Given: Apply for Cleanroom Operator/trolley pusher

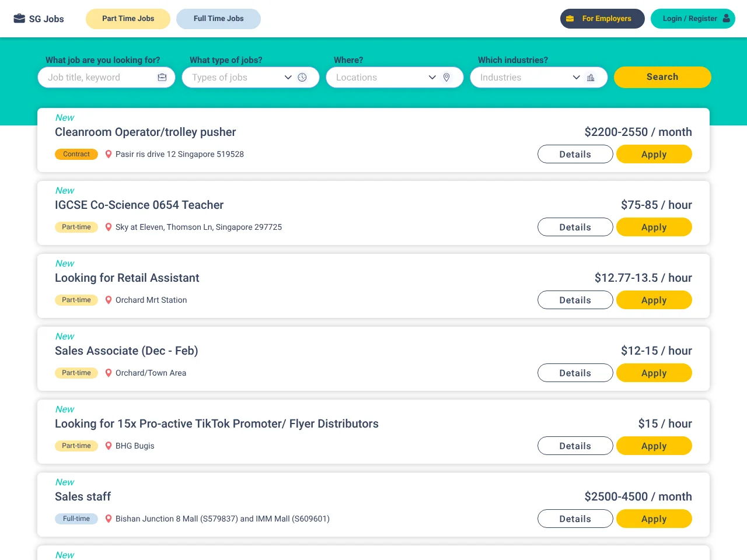Looking at the screenshot, I should click(x=654, y=154).
